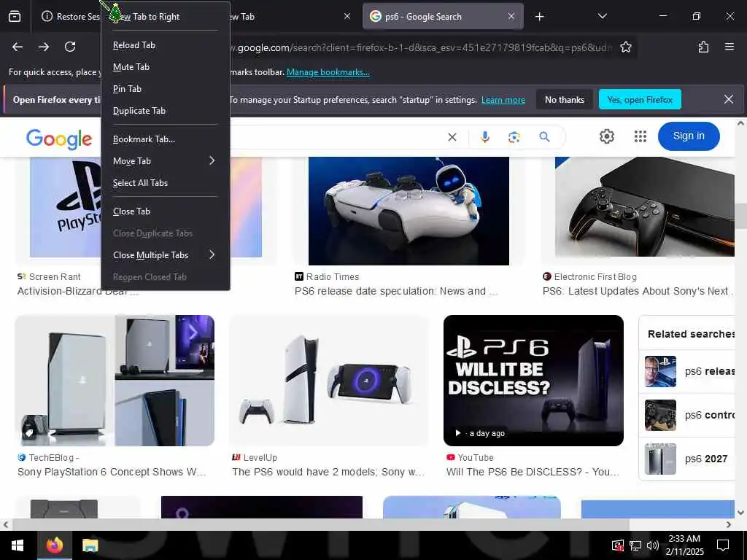Search by image with Lens icon
747x560 pixels.
514,137
